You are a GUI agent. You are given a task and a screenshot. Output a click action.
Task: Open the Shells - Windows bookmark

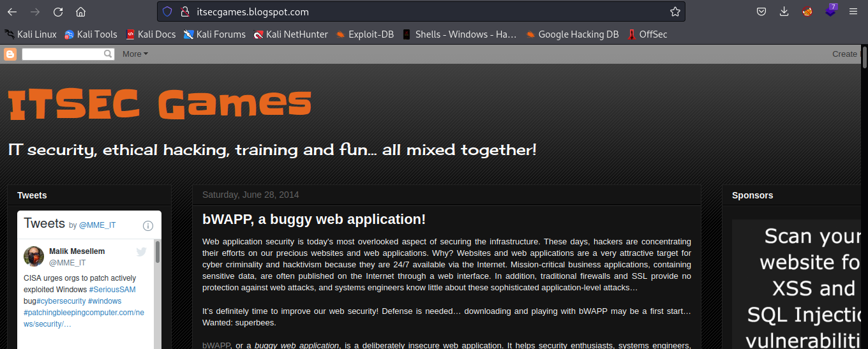coord(459,34)
